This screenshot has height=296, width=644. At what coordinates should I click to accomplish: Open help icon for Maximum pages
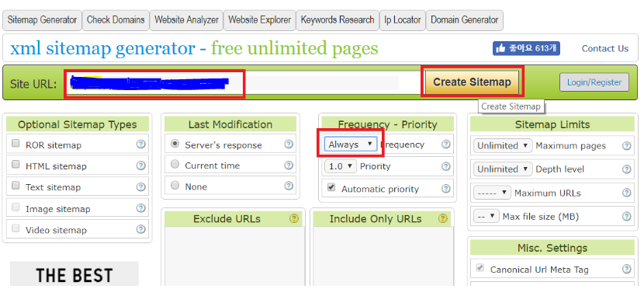click(626, 145)
